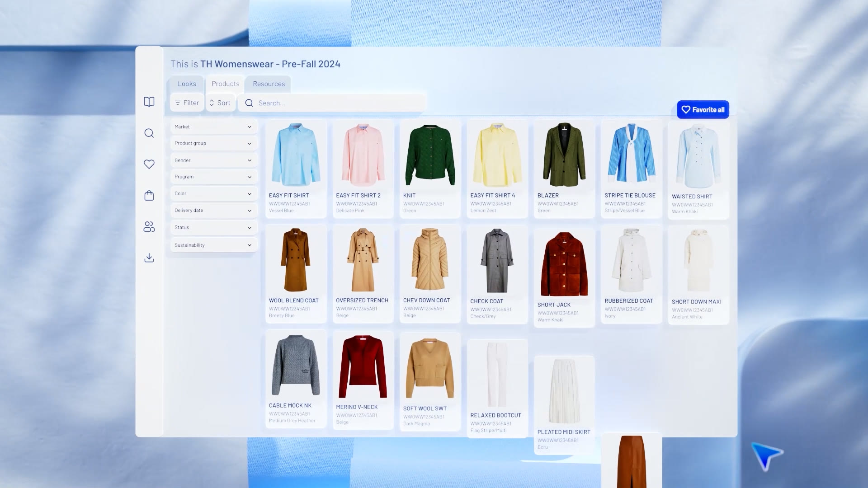This screenshot has height=488, width=868.
Task: Open the shopping bag icon in sidebar
Action: click(149, 195)
